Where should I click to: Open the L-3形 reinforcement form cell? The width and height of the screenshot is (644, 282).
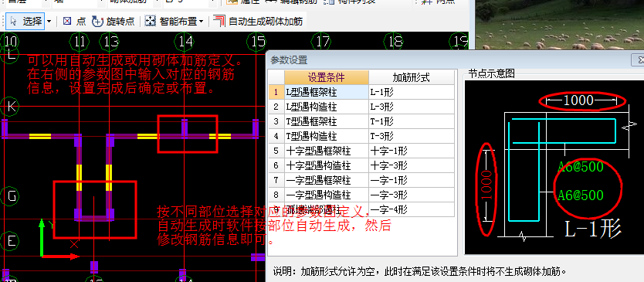coord(412,107)
